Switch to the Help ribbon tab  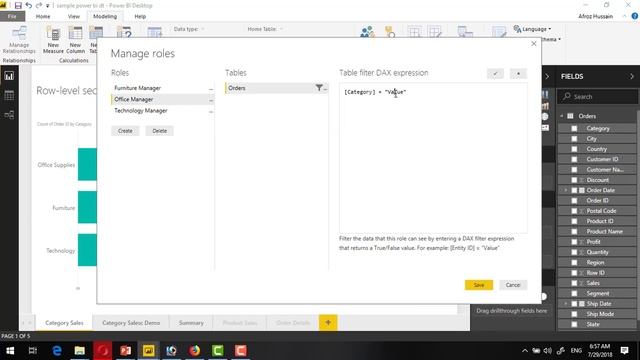(x=140, y=16)
